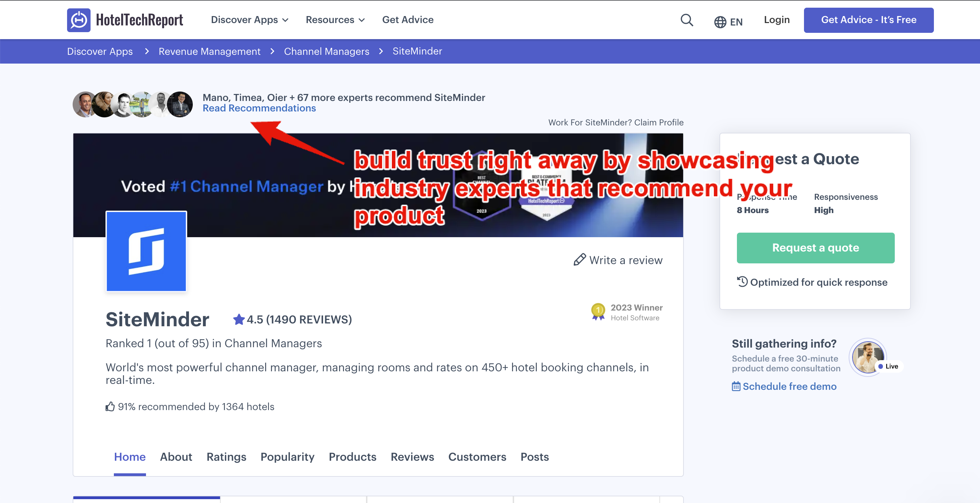Expand the Discover Apps dropdown

tap(250, 20)
